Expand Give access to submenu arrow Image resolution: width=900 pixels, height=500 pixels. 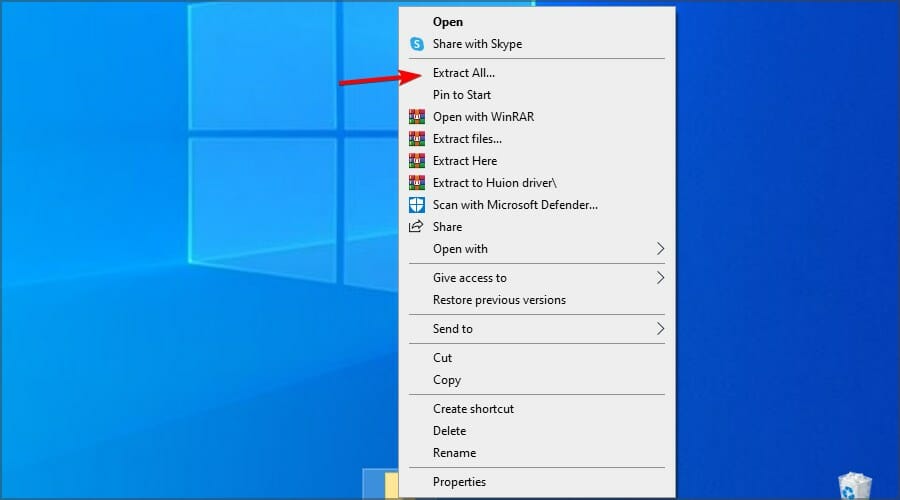coord(660,278)
